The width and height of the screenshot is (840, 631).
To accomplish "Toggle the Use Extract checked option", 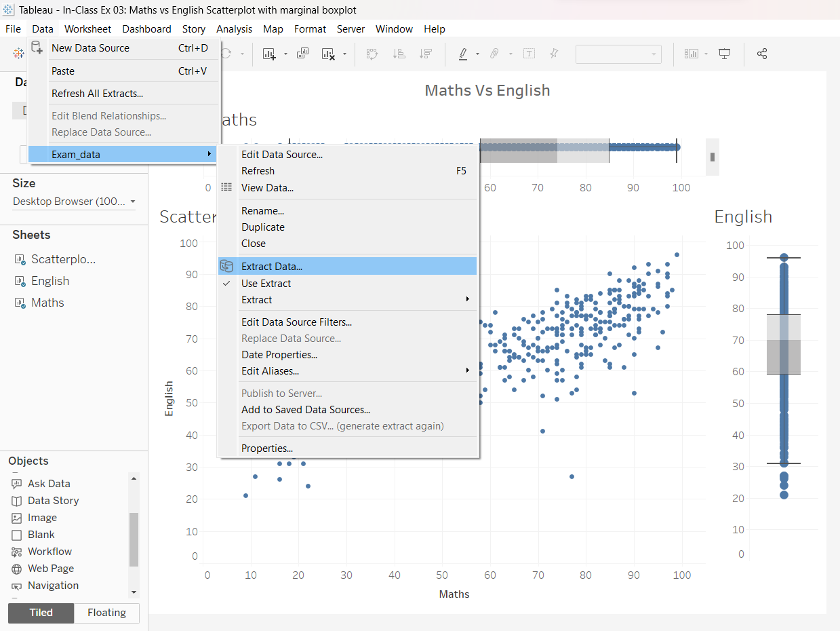I will (x=266, y=284).
